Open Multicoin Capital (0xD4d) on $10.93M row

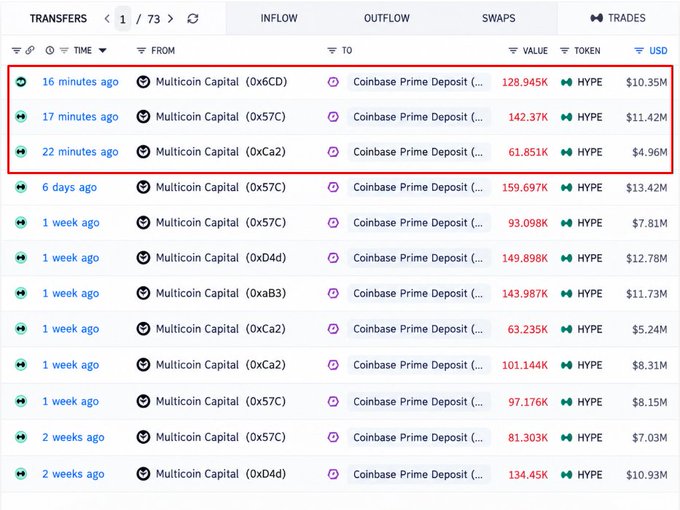pyautogui.click(x=221, y=474)
